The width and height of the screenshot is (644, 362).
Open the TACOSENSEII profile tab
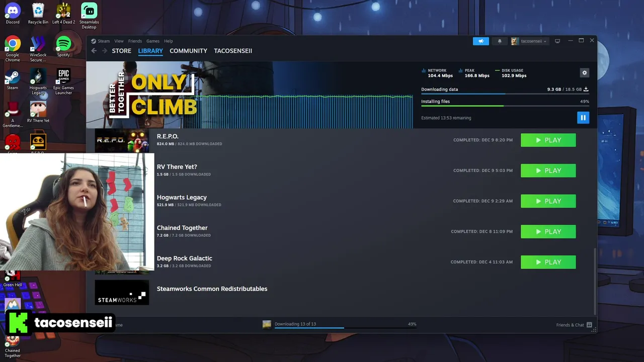(x=233, y=51)
